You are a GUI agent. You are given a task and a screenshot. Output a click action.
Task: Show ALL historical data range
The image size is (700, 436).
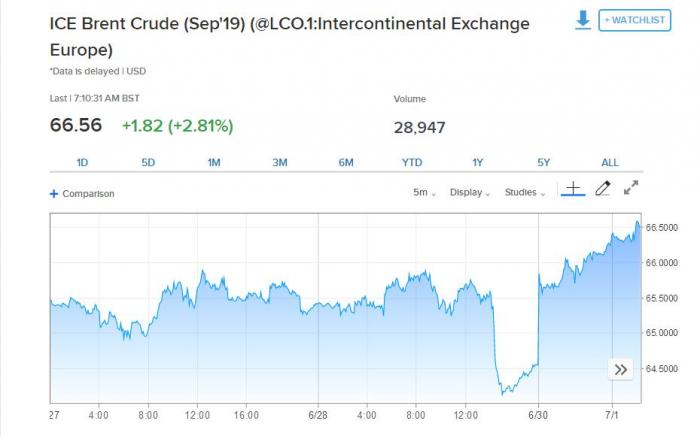[610, 162]
